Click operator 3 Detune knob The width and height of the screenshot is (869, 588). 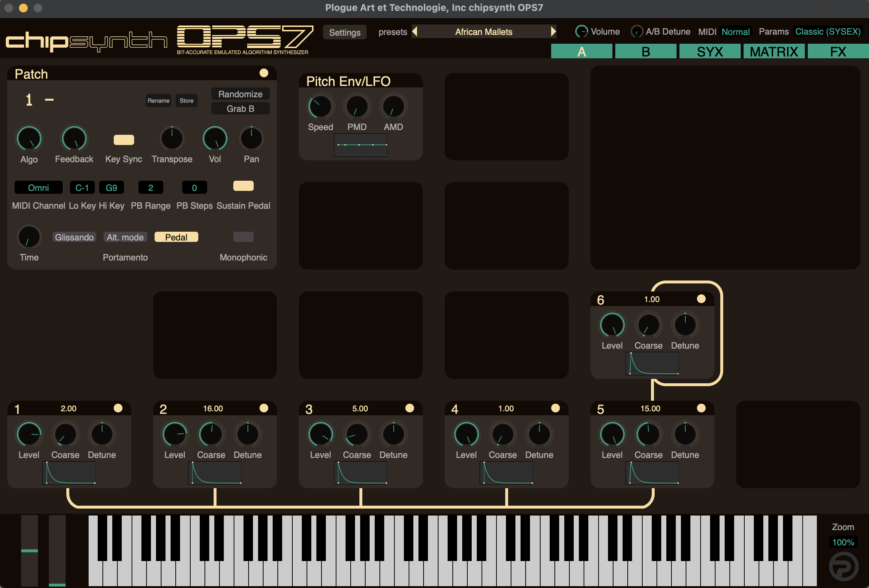pyautogui.click(x=393, y=434)
